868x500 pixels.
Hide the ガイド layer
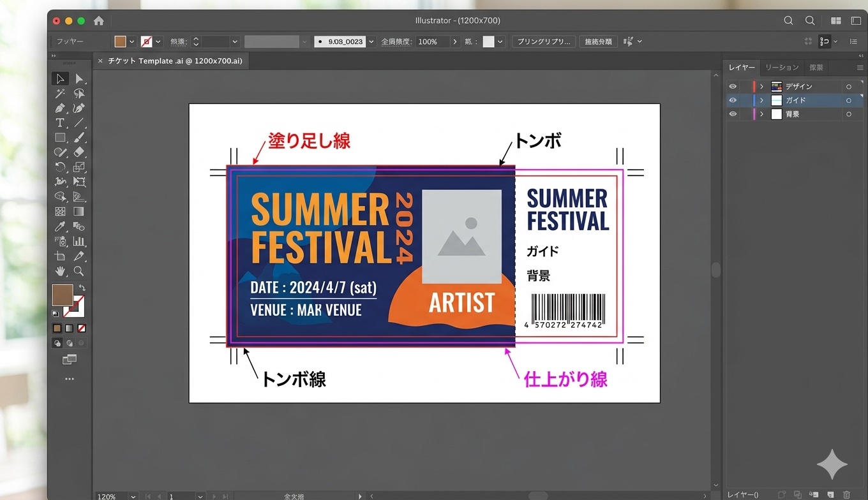click(733, 100)
